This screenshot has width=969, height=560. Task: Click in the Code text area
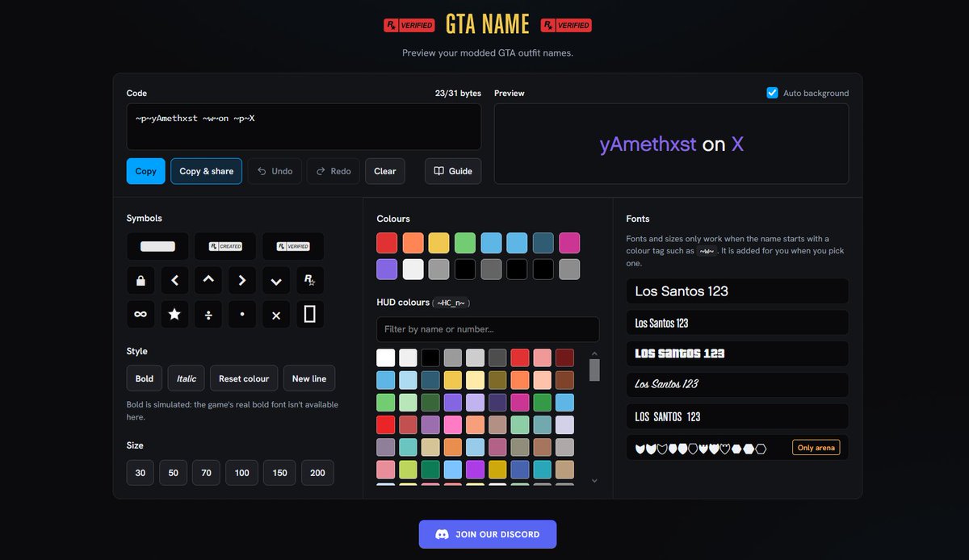(304, 127)
